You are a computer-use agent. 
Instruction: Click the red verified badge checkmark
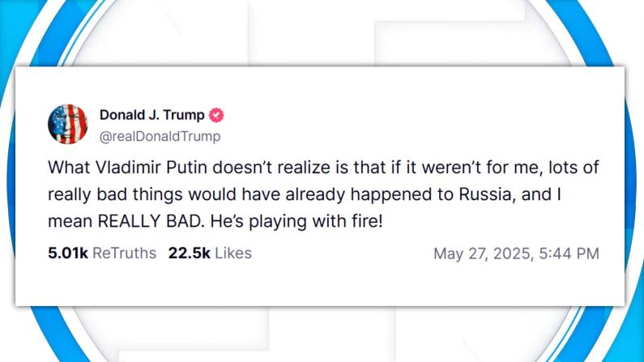point(217,115)
